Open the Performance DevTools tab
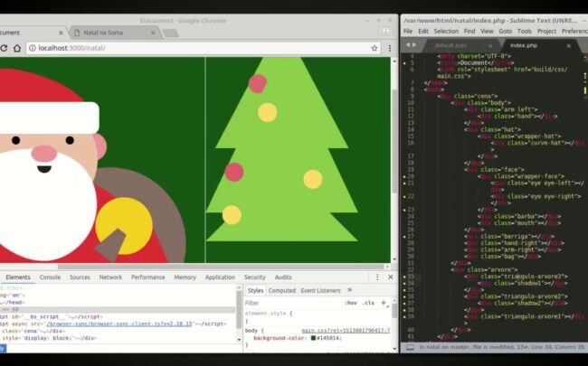This screenshot has height=366, width=588. coord(148,277)
